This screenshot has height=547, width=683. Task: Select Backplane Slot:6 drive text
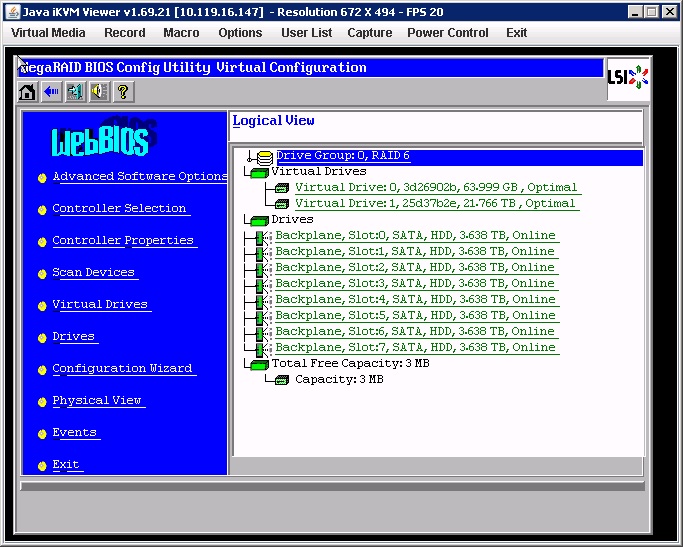coord(415,331)
